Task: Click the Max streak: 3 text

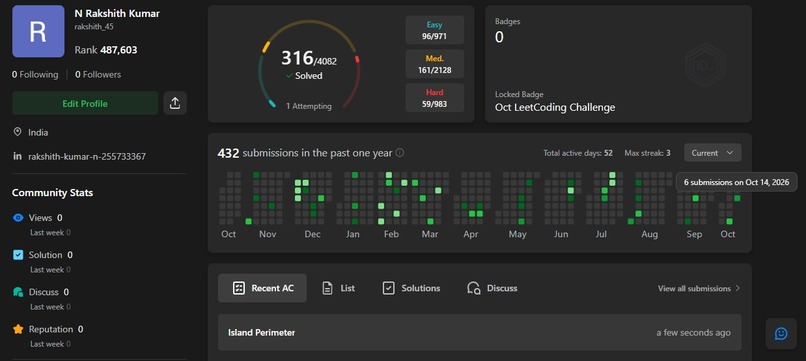Action: [647, 153]
